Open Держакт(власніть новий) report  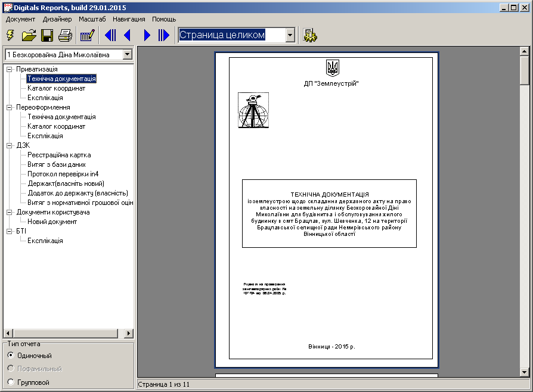pos(66,183)
